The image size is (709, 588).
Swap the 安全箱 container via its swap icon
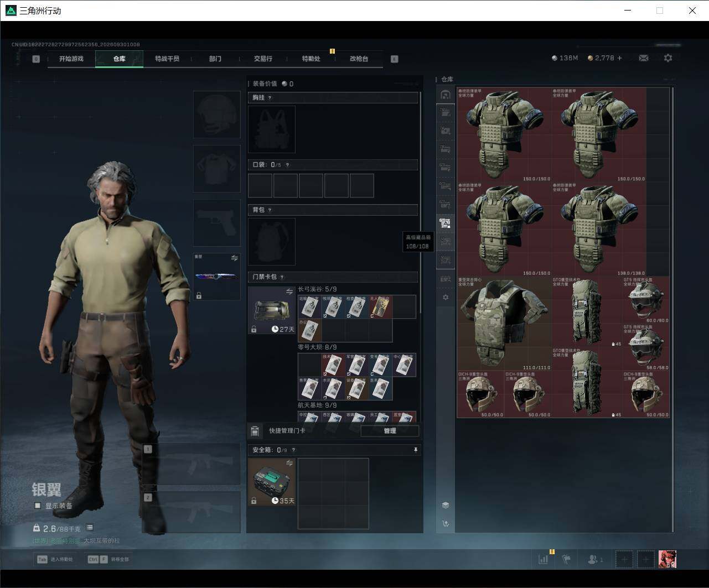click(x=289, y=463)
